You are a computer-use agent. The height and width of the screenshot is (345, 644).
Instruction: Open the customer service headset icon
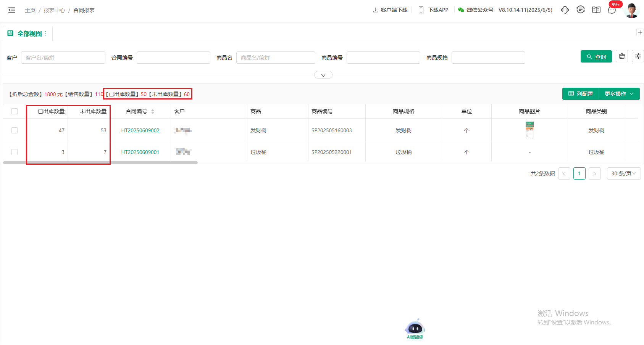pos(565,10)
